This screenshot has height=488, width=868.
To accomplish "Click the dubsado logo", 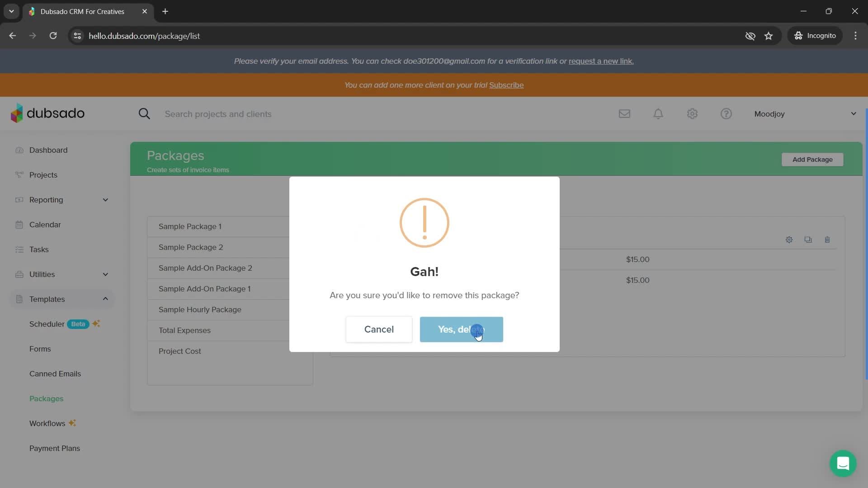I will pos(47,113).
